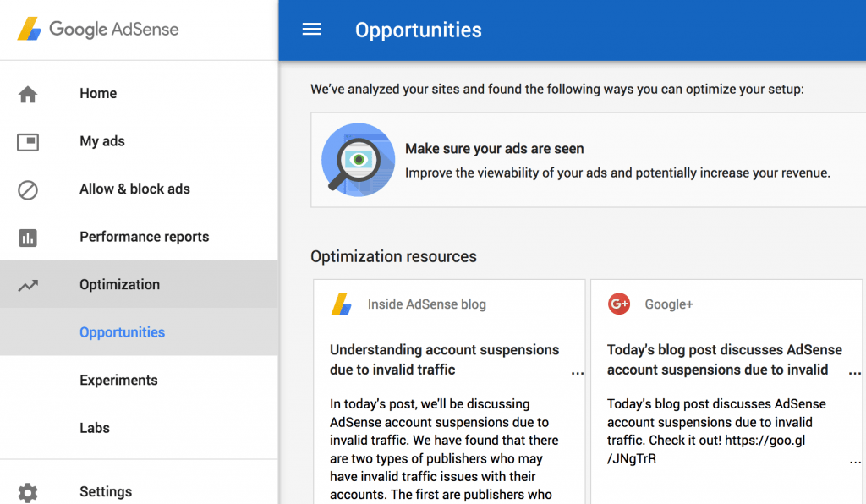Select Opportunities in the sidebar
This screenshot has height=504, width=866.
pyautogui.click(x=123, y=332)
